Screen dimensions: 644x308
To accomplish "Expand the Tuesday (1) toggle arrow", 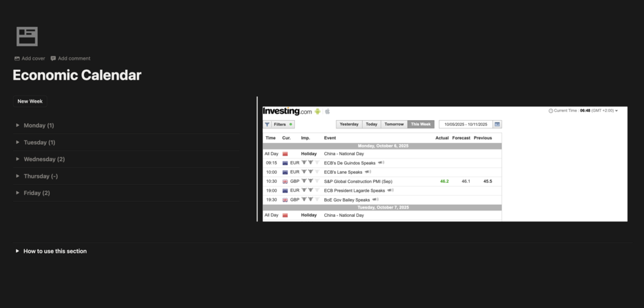I will 18,142.
